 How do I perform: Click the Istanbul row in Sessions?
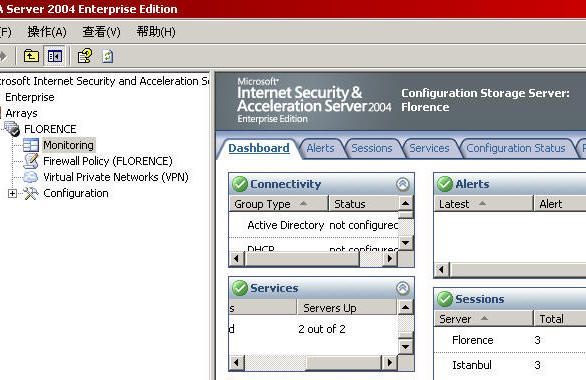(510, 365)
